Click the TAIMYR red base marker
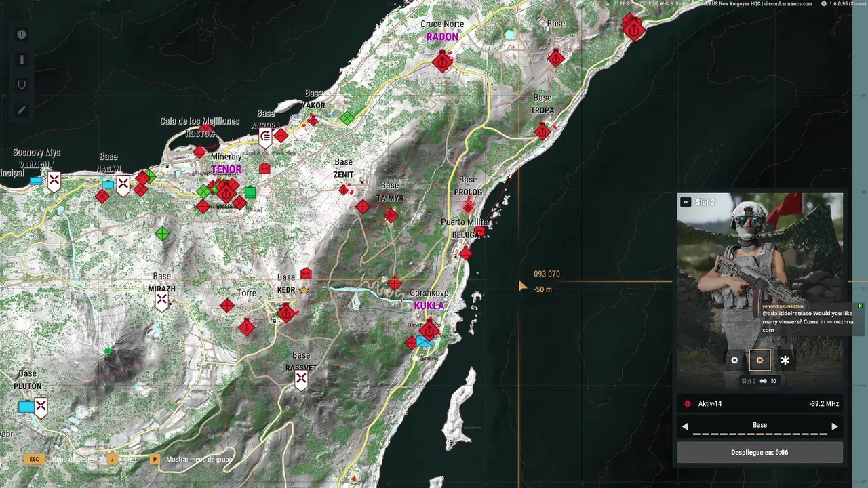 [391, 216]
